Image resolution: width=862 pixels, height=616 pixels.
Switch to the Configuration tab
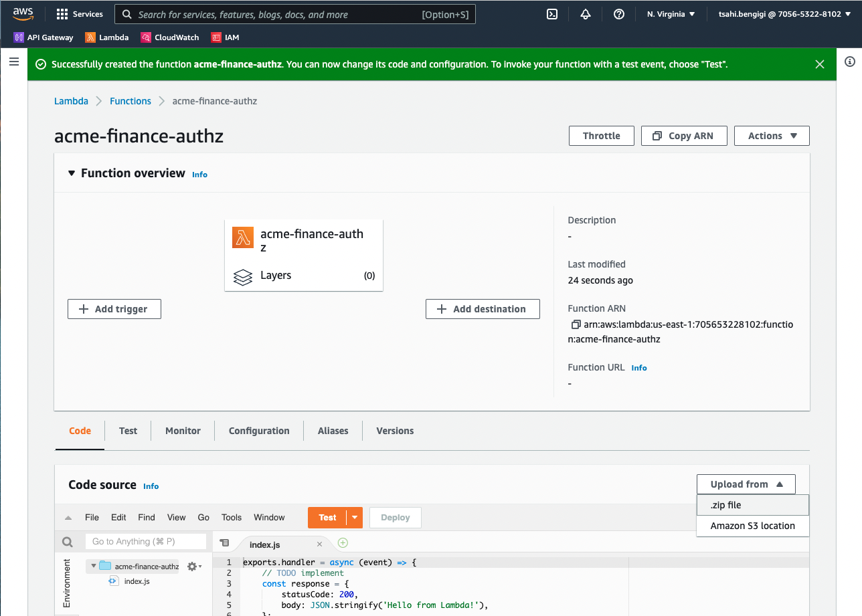(259, 431)
